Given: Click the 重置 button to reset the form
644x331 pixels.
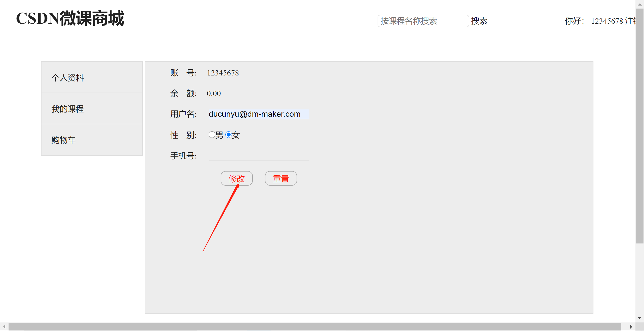Looking at the screenshot, I should [x=281, y=178].
